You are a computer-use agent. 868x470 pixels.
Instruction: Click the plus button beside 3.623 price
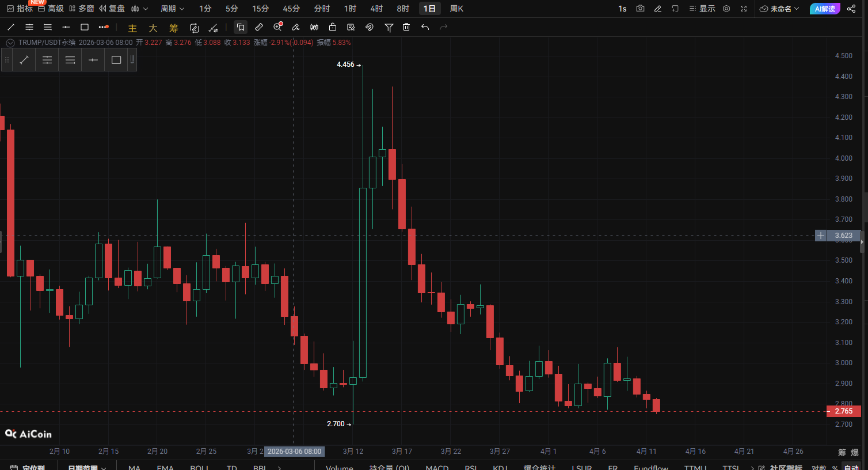pyautogui.click(x=821, y=236)
